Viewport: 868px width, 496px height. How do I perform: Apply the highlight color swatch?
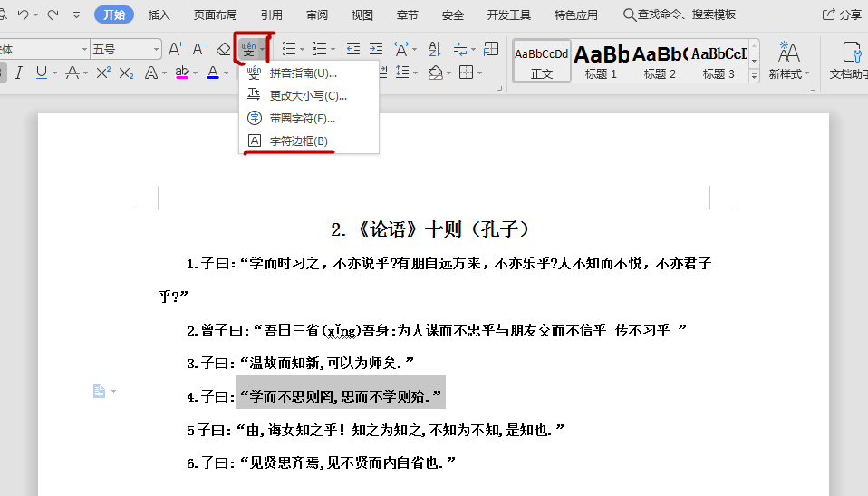tap(182, 73)
